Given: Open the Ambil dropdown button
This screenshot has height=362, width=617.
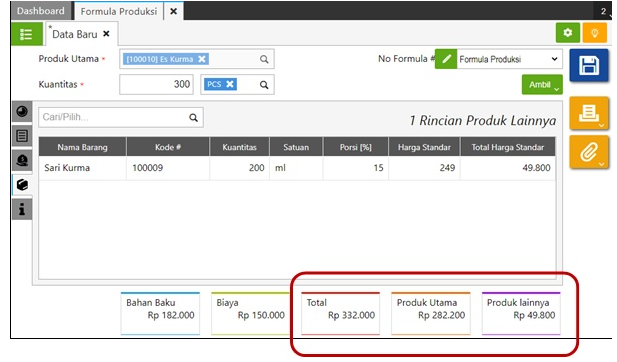Looking at the screenshot, I should 542,85.
